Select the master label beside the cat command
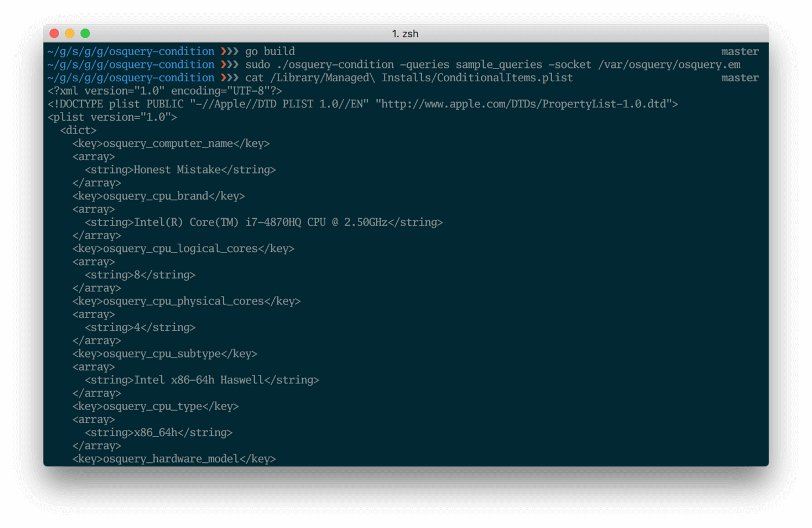The height and width of the screenshot is (528, 812). pyautogui.click(x=739, y=77)
